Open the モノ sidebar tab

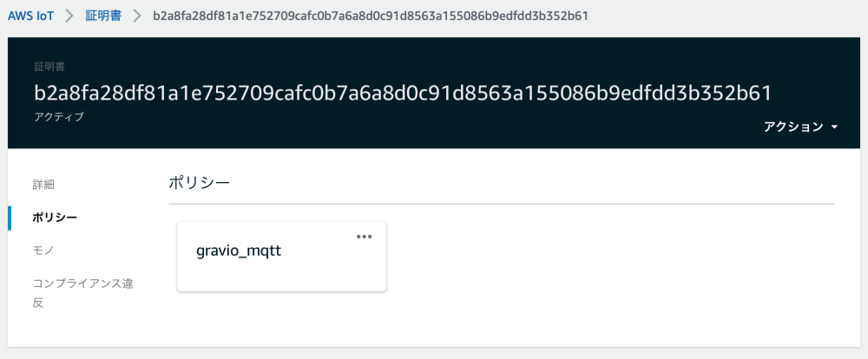(x=43, y=251)
